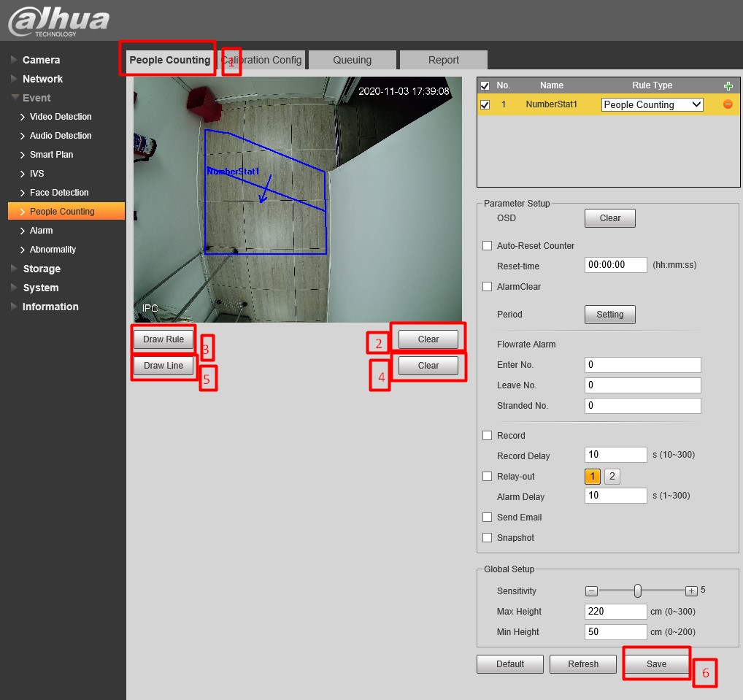Click the Leave No. input field
The width and height of the screenshot is (743, 700).
642,385
